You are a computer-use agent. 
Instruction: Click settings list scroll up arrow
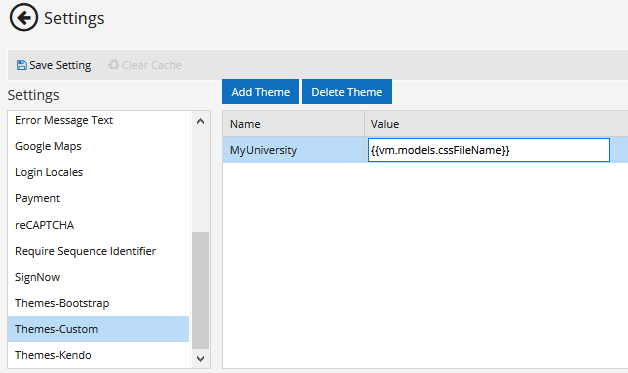coord(201,121)
